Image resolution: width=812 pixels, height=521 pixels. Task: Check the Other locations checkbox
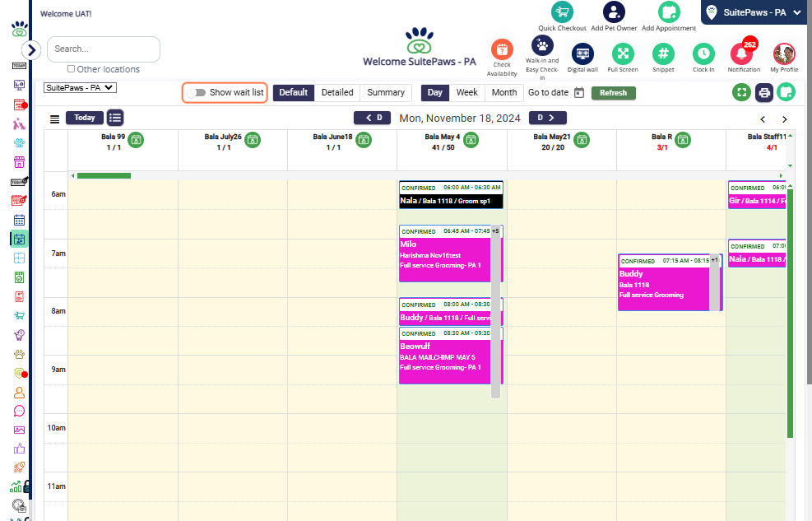tap(72, 68)
